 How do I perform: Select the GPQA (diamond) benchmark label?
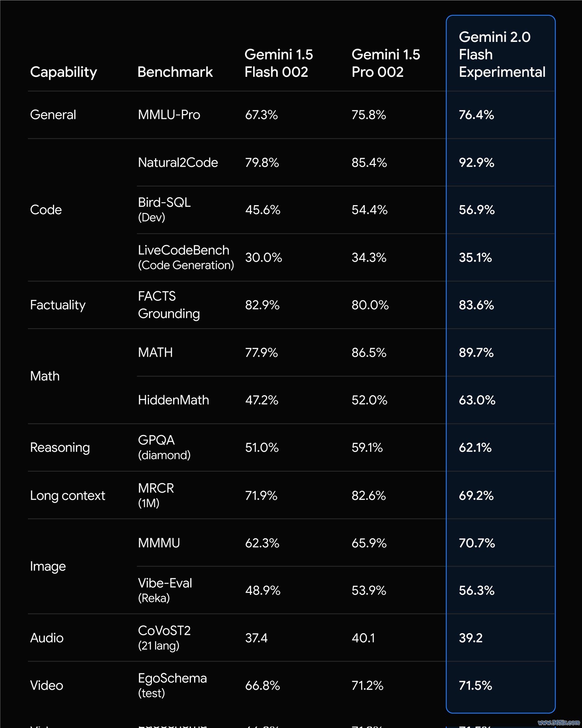coord(164,447)
